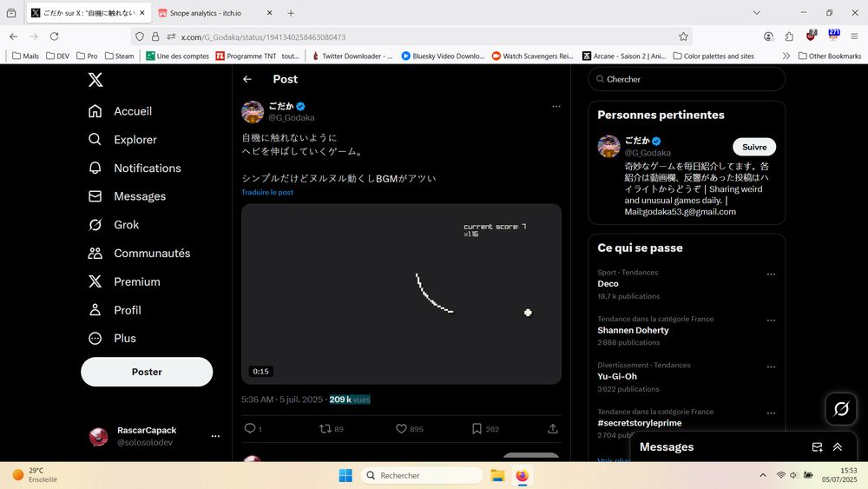Click the browser back button
Viewport: 868px width, 489px height.
[x=14, y=36]
